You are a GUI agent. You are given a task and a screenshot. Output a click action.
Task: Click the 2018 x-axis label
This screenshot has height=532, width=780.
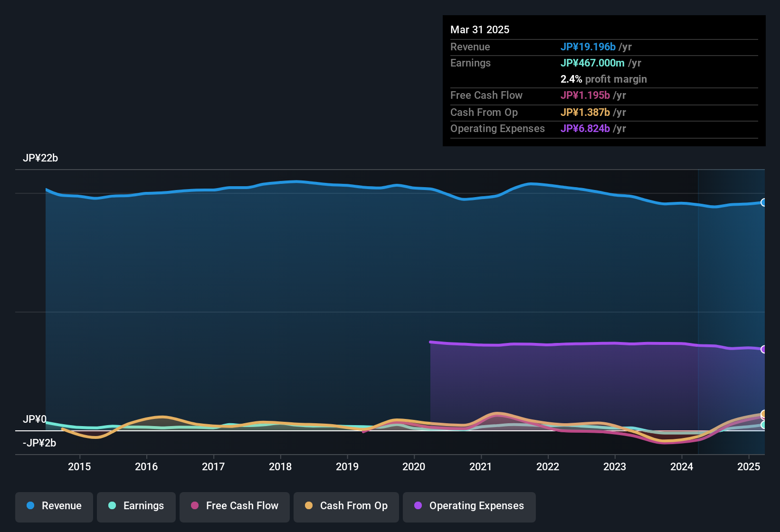[280, 466]
